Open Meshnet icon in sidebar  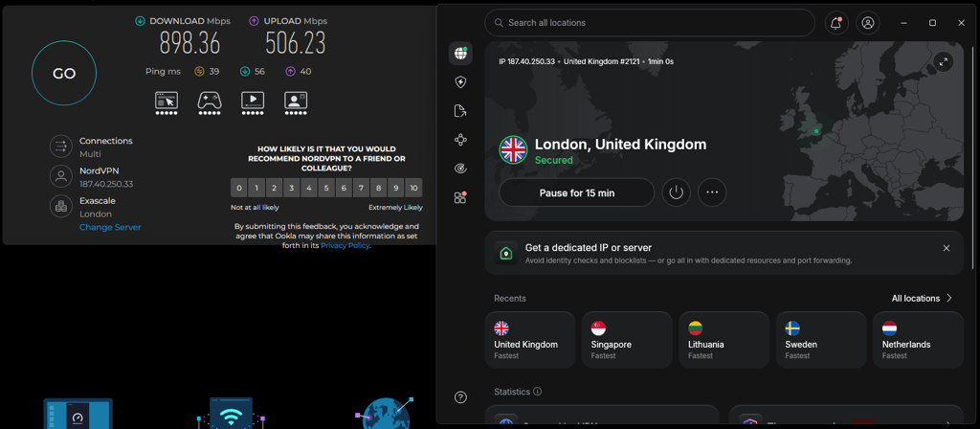click(460, 140)
